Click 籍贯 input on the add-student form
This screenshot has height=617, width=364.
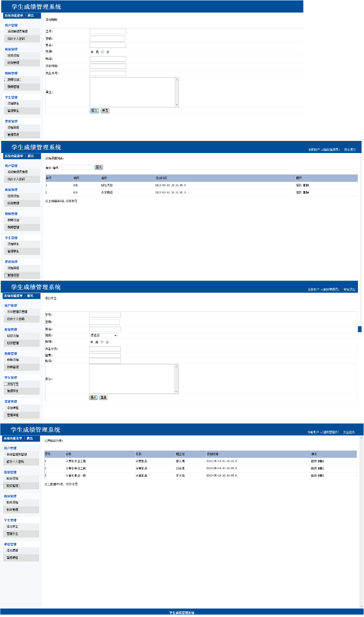tap(105, 355)
